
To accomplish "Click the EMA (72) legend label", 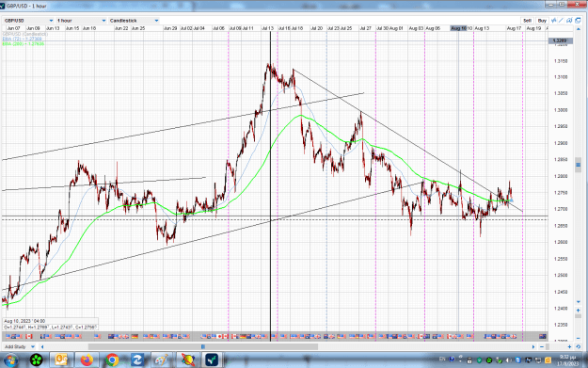I will [x=22, y=39].
